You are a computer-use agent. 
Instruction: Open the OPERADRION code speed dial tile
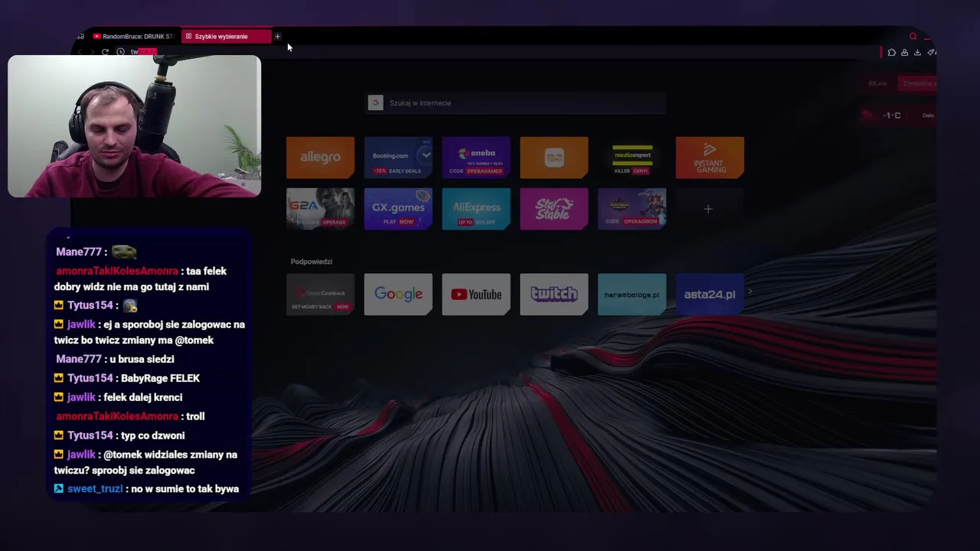632,209
